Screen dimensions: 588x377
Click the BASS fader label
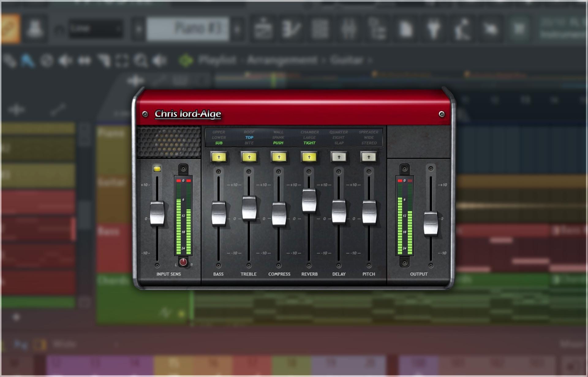[218, 274]
